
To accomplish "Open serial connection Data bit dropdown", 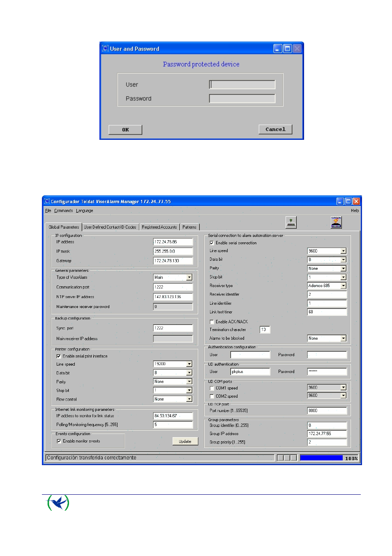I will click(x=344, y=260).
